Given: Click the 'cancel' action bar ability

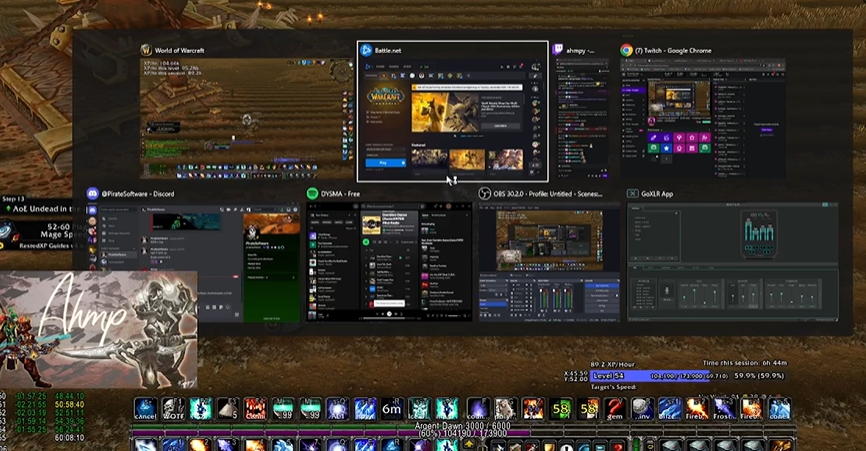Looking at the screenshot, I should point(145,408).
